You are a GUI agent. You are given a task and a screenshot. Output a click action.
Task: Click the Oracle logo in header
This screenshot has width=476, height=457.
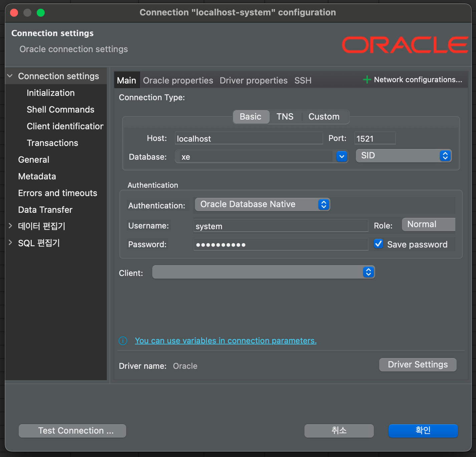(405, 45)
